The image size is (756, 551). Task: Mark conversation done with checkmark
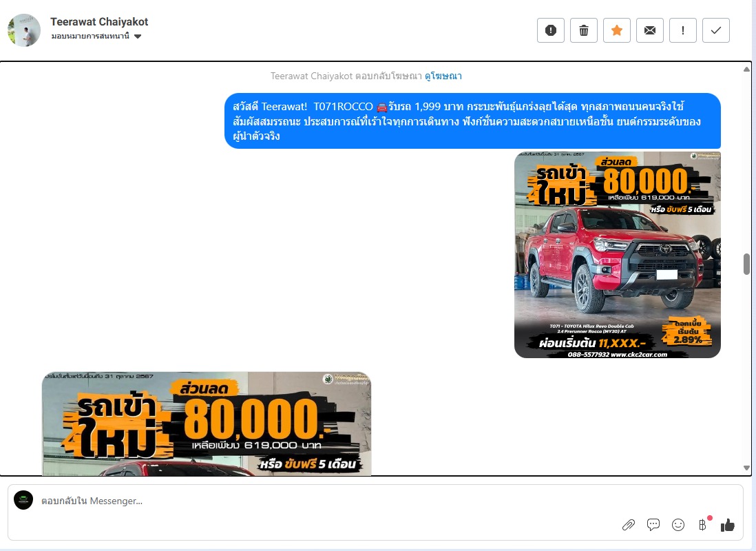(716, 30)
